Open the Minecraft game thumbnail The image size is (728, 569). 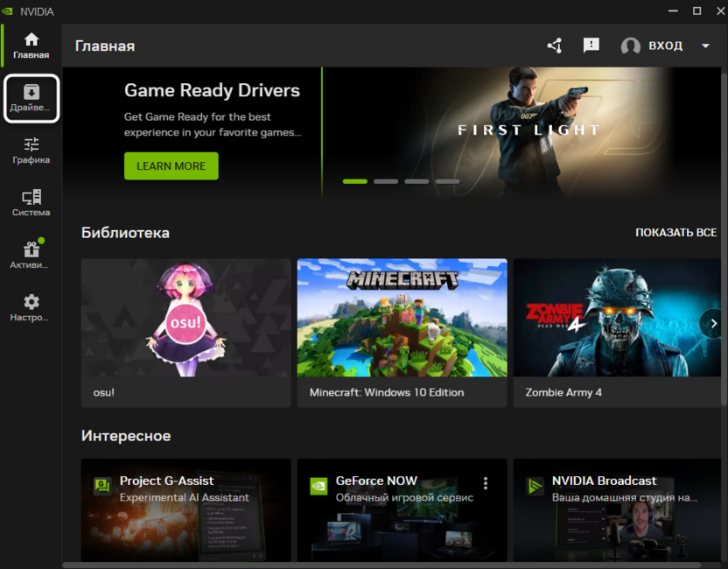click(x=402, y=318)
